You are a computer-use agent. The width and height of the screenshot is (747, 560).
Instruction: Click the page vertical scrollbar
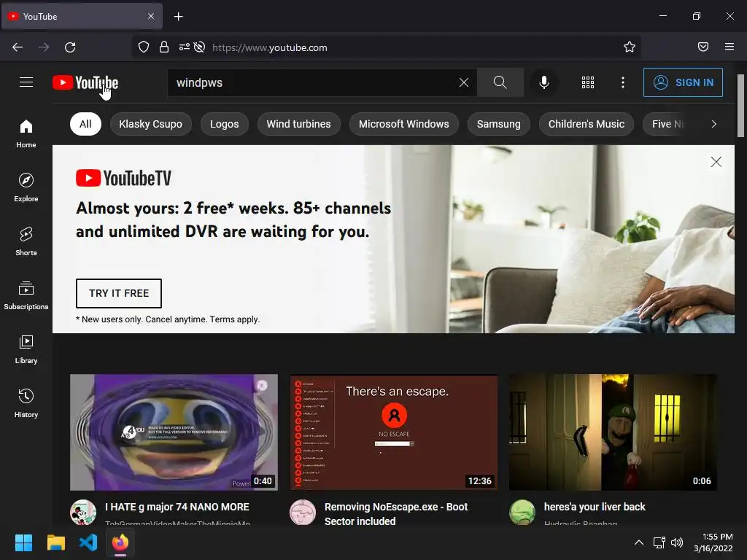tap(740, 106)
